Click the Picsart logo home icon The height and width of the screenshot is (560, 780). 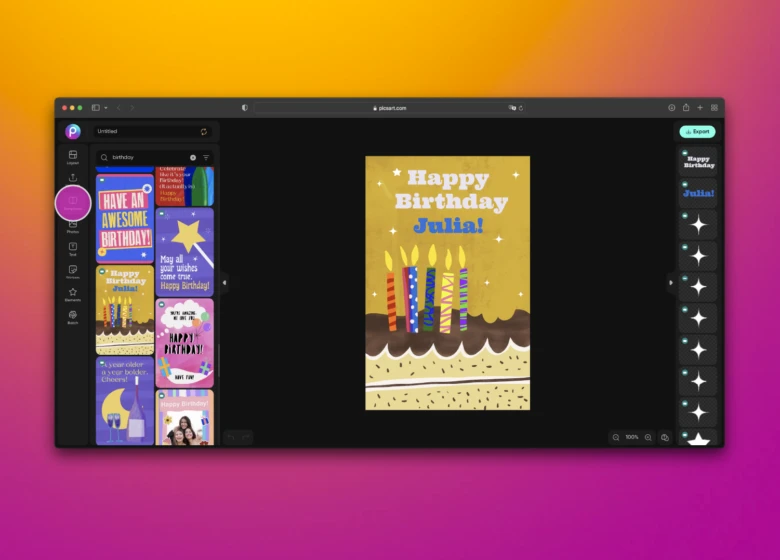coord(73,131)
